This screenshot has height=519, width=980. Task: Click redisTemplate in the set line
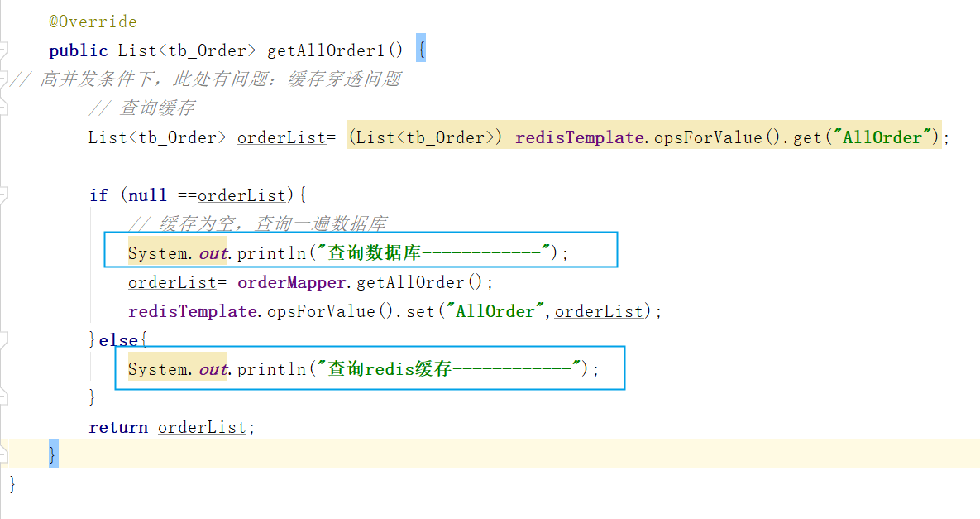click(193, 311)
